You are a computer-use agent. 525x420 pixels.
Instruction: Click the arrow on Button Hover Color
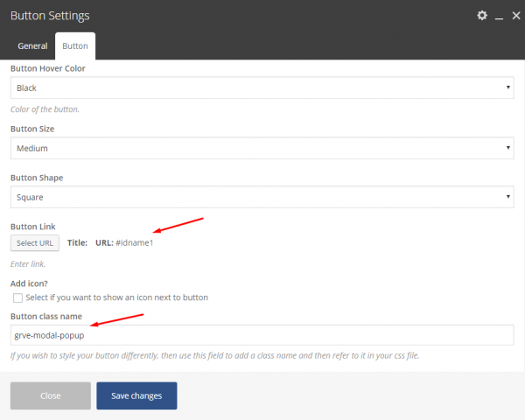[508, 87]
